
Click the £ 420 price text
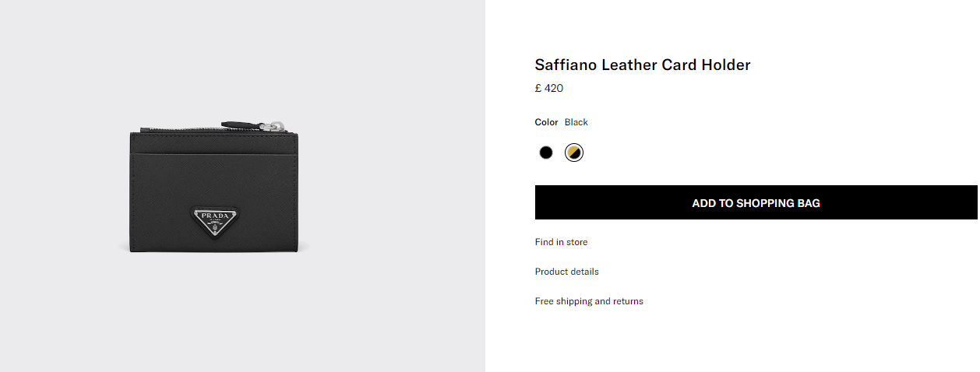point(548,89)
